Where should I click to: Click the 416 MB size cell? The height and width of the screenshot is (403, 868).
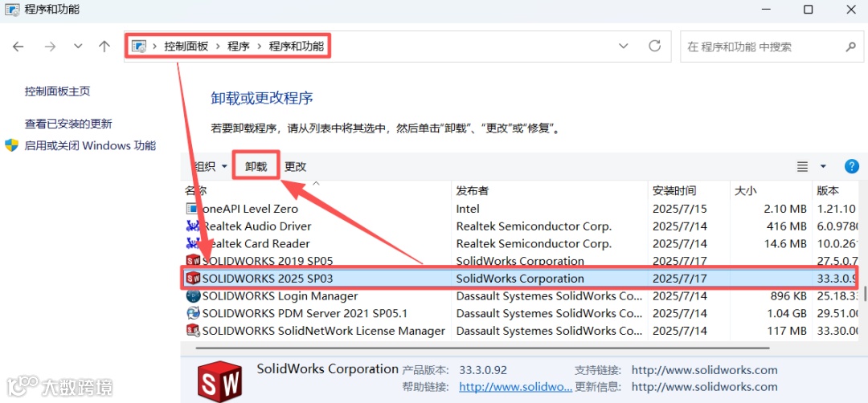pyautogui.click(x=788, y=226)
